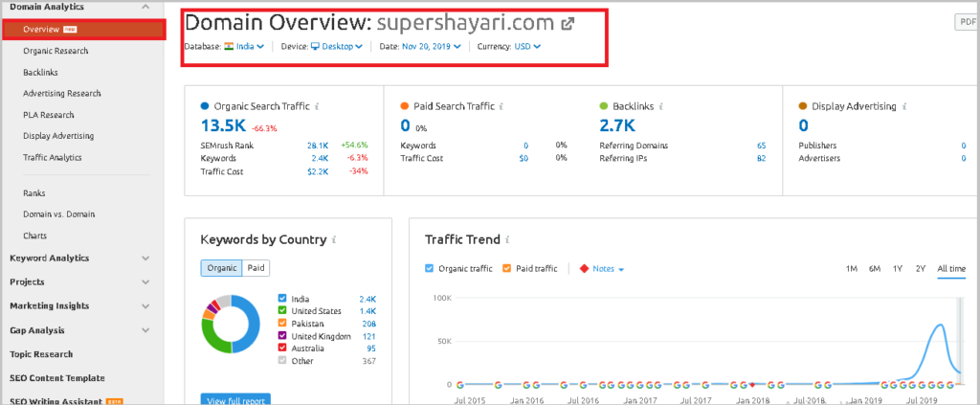Screen dimensions: 980x405
Task: Click the View full report button
Action: point(235,399)
